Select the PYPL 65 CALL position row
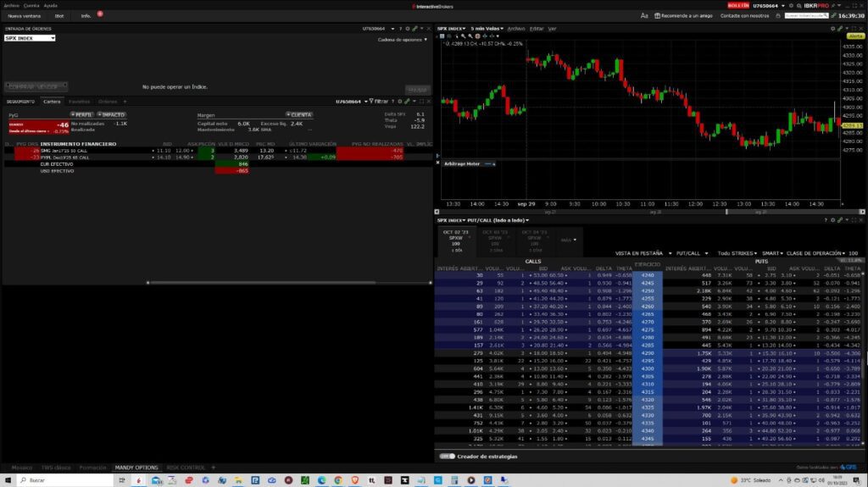Viewport: 868px width, 487px height. [x=218, y=158]
